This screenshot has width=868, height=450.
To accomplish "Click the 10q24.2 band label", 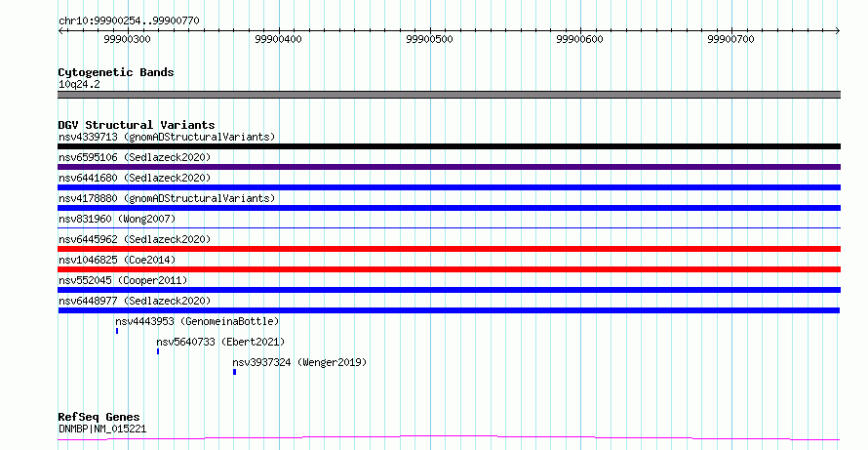I will pos(79,85).
